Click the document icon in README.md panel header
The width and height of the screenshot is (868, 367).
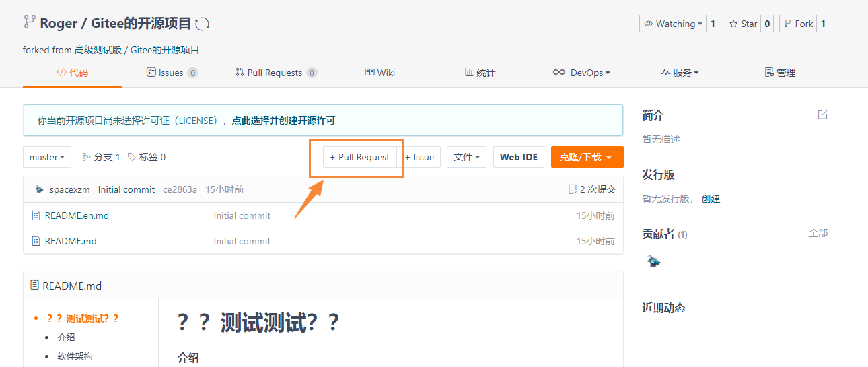tap(34, 285)
